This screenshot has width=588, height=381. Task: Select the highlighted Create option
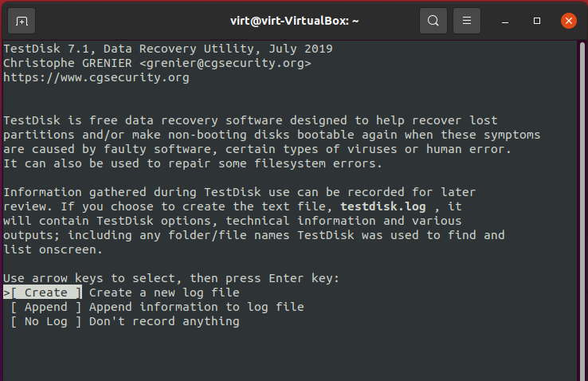pyautogui.click(x=42, y=293)
